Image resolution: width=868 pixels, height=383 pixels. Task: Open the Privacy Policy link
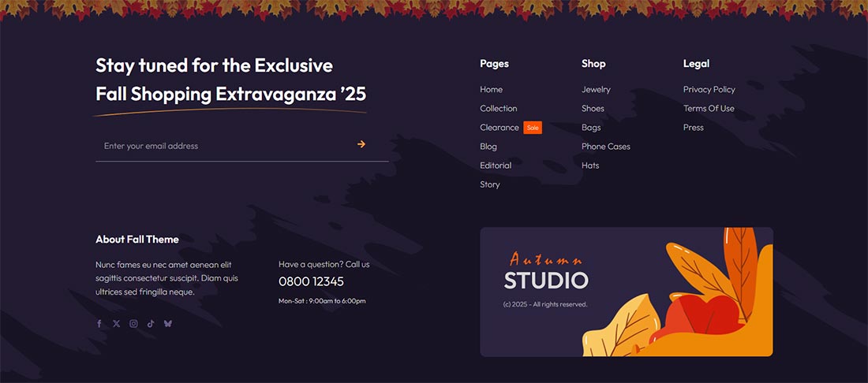[x=709, y=90]
